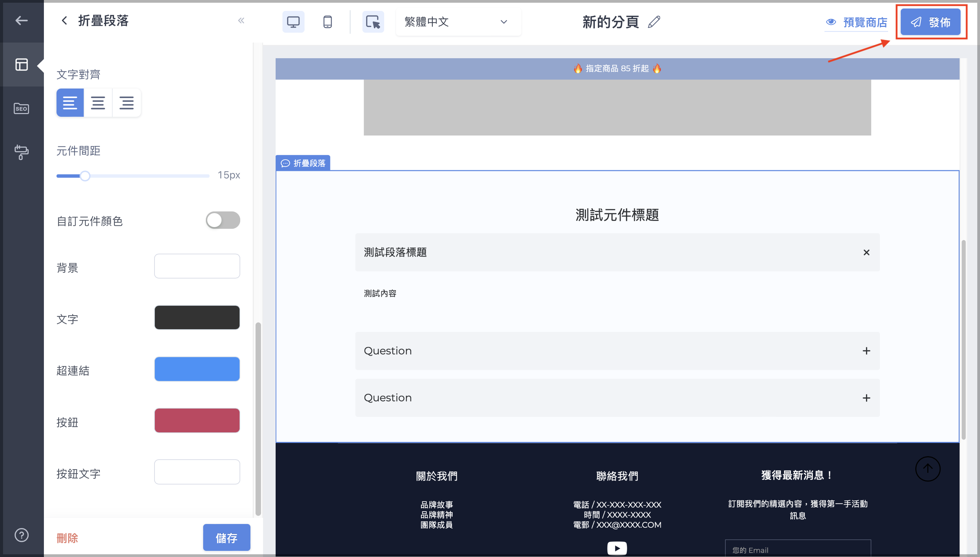This screenshot has width=980, height=557.
Task: Open the 繁體中文 language dropdown
Action: (x=458, y=22)
